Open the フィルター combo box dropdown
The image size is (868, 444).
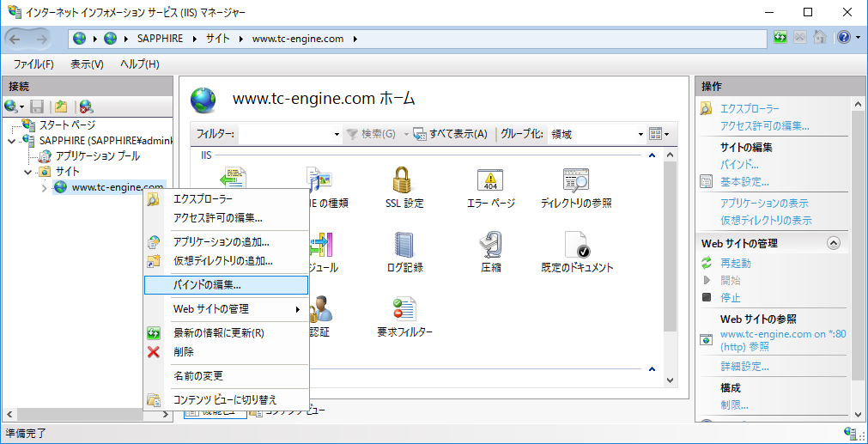pos(337,134)
